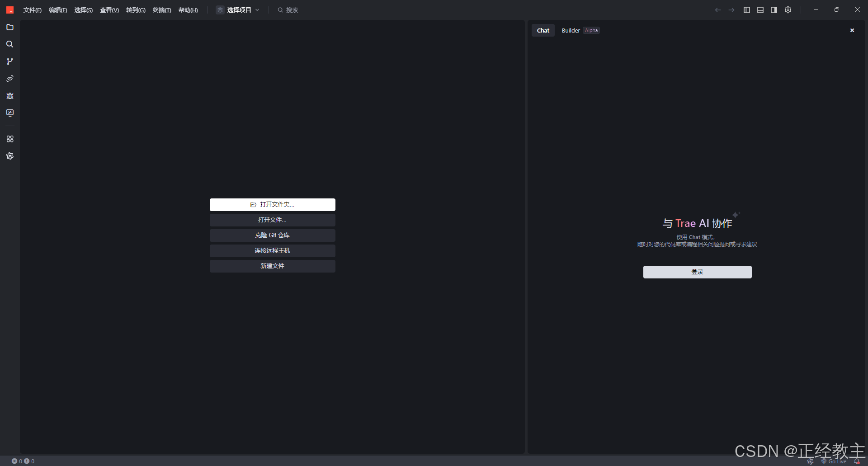The image size is (868, 466).
Task: Open the 选择(S) menu
Action: coord(84,10)
